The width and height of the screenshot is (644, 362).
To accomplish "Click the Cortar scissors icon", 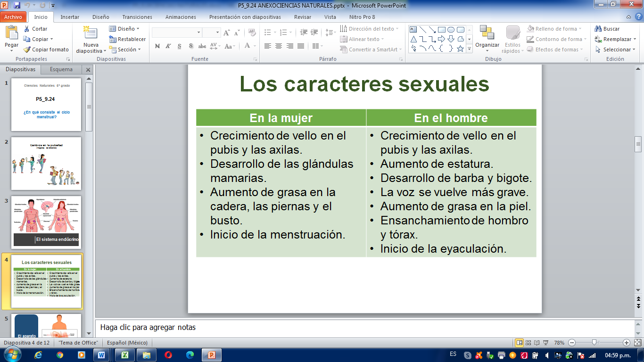I will click(27, 29).
